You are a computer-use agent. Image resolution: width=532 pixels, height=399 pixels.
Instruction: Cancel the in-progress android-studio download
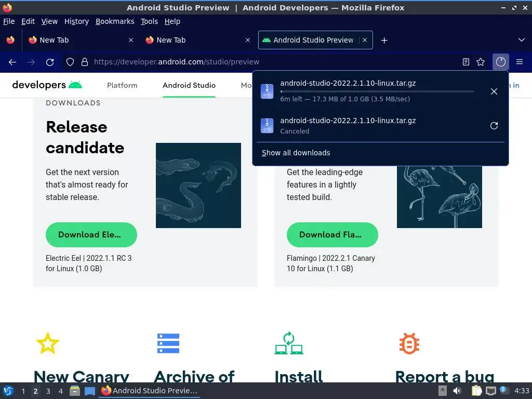[494, 91]
